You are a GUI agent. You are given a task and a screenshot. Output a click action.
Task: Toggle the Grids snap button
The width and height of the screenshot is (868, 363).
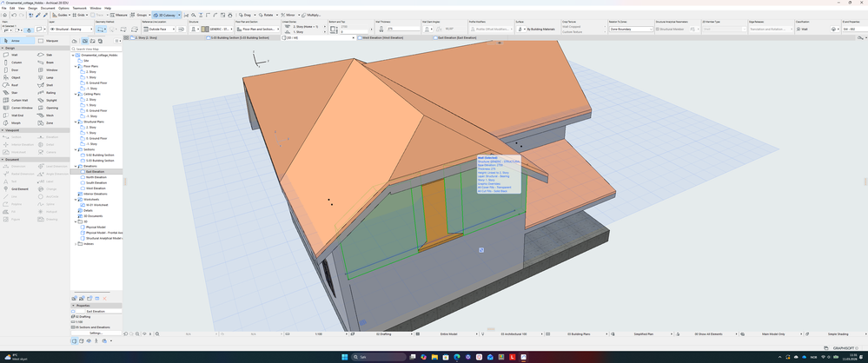[x=78, y=15]
